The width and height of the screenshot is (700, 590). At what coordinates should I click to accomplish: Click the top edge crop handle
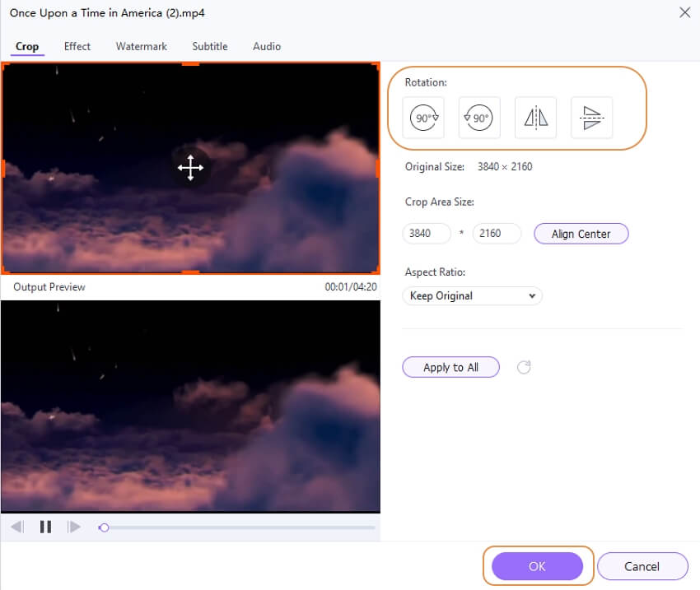pos(190,64)
